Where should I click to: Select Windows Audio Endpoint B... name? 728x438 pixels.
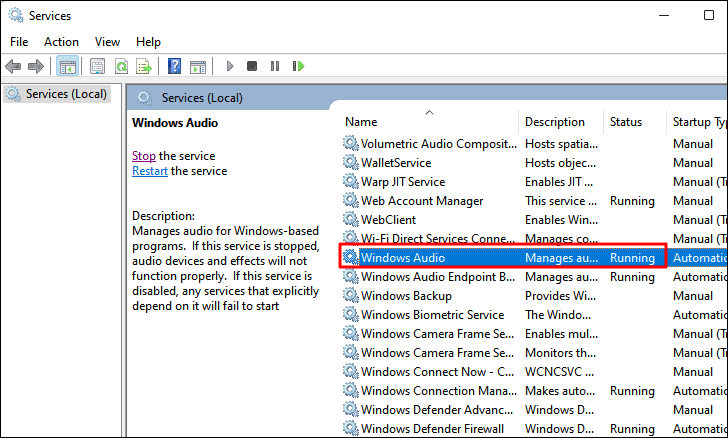pos(438,277)
